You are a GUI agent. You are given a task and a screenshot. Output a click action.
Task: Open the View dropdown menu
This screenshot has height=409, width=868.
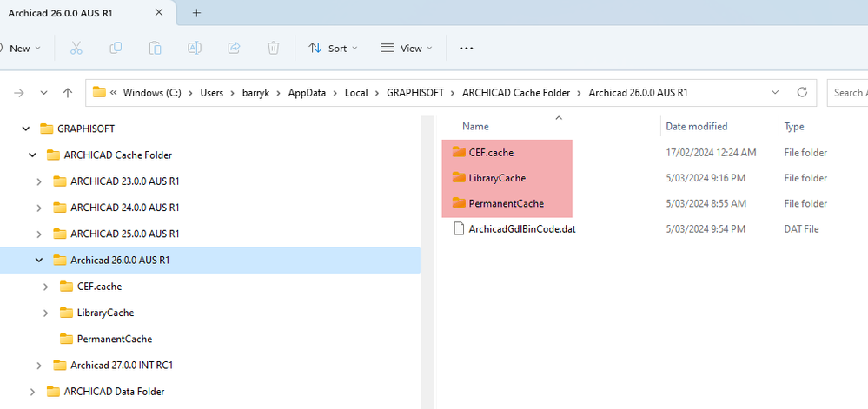click(407, 48)
